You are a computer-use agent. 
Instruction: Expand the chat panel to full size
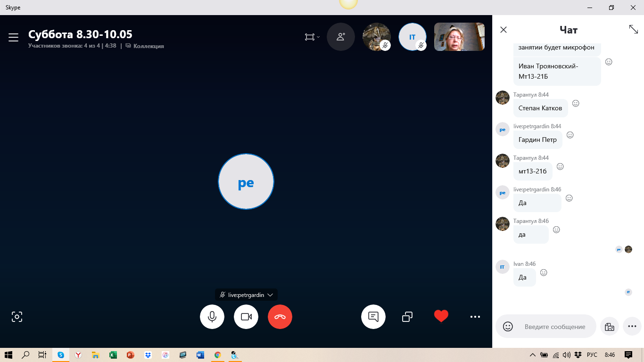click(633, 29)
